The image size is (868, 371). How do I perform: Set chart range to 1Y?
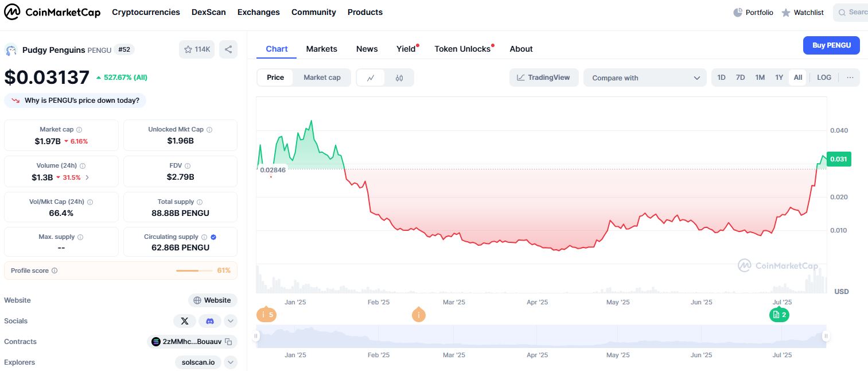(779, 78)
